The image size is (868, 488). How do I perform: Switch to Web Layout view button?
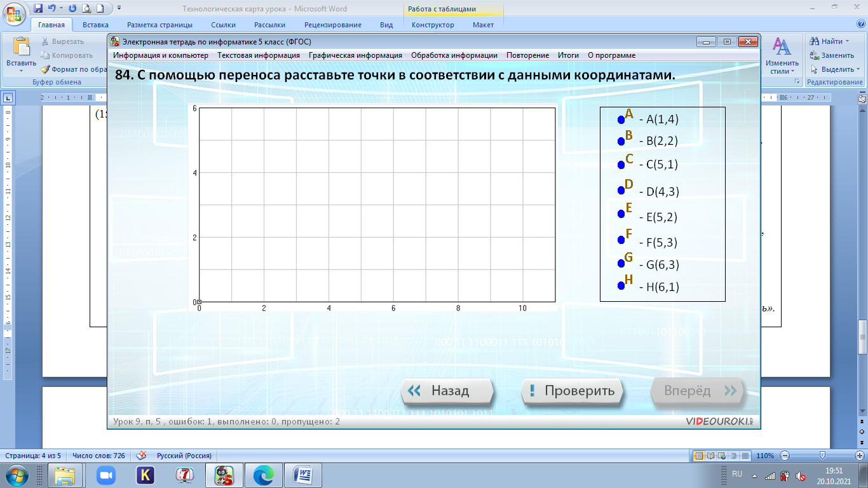(722, 456)
